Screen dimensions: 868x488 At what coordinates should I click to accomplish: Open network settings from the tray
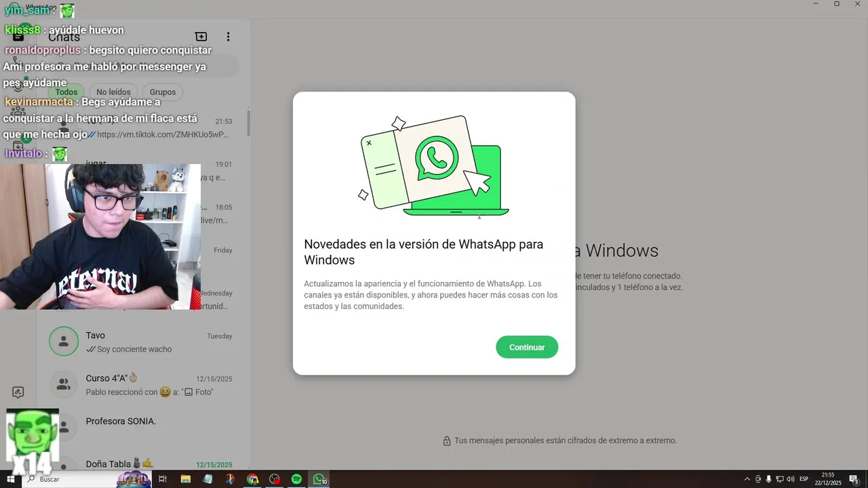click(779, 479)
